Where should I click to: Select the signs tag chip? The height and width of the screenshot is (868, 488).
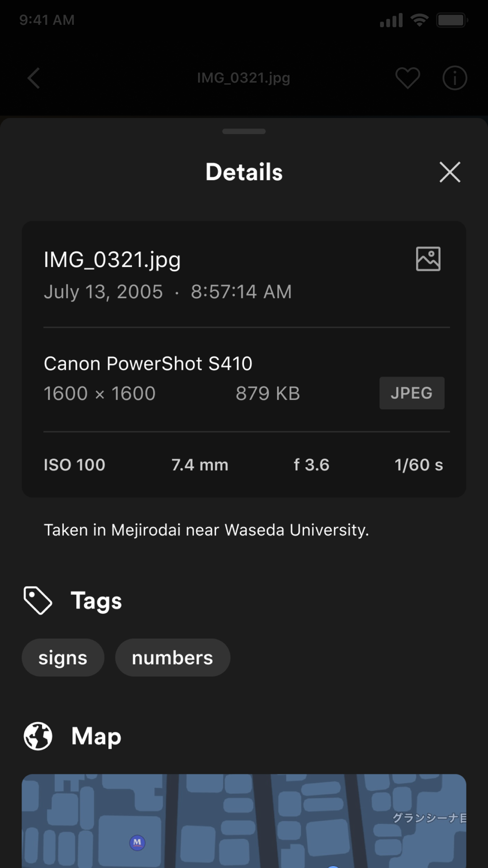point(63,658)
